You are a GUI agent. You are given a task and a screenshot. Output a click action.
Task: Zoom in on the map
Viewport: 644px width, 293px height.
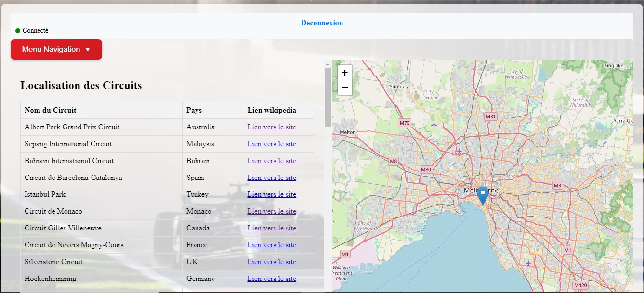pos(344,73)
